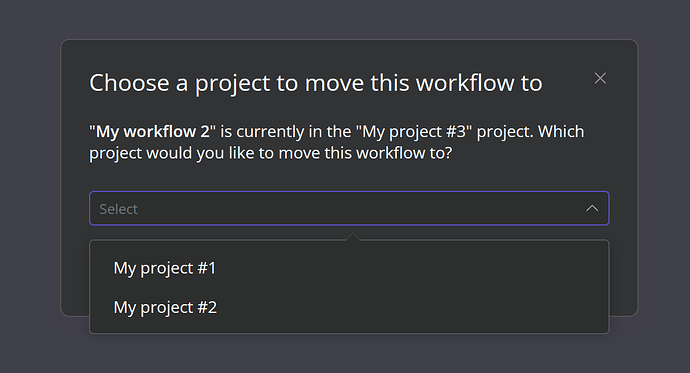
Task: Click the X icon beside the title
Action: pyautogui.click(x=600, y=78)
